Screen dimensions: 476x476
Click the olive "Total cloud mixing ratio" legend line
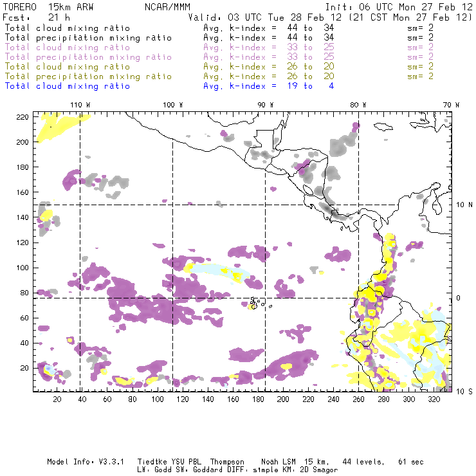coord(68,66)
